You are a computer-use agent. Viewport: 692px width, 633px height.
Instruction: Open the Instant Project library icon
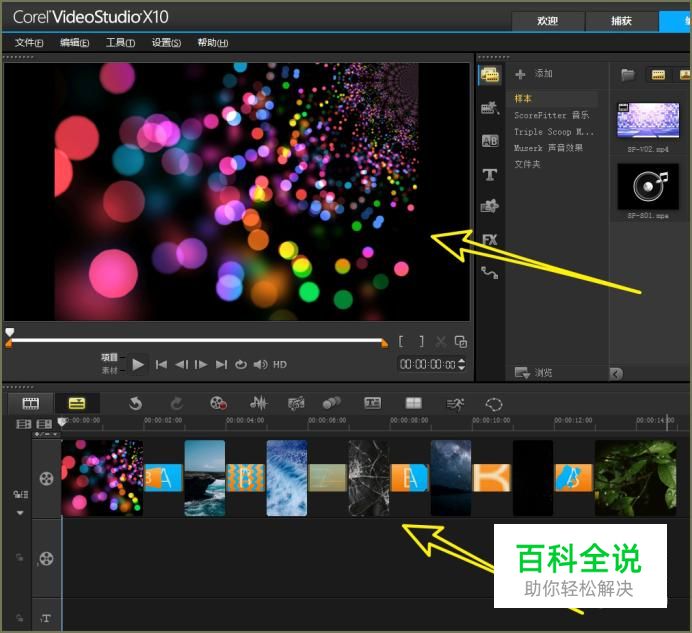coord(490,108)
